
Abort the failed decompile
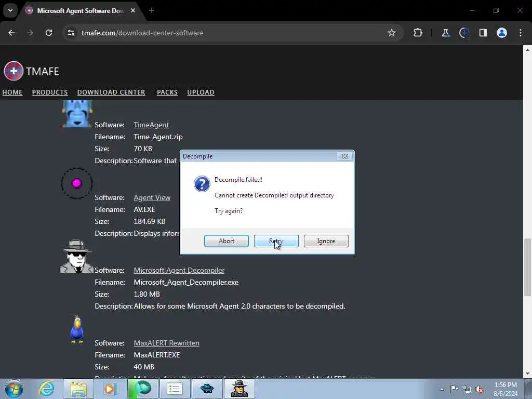227,241
